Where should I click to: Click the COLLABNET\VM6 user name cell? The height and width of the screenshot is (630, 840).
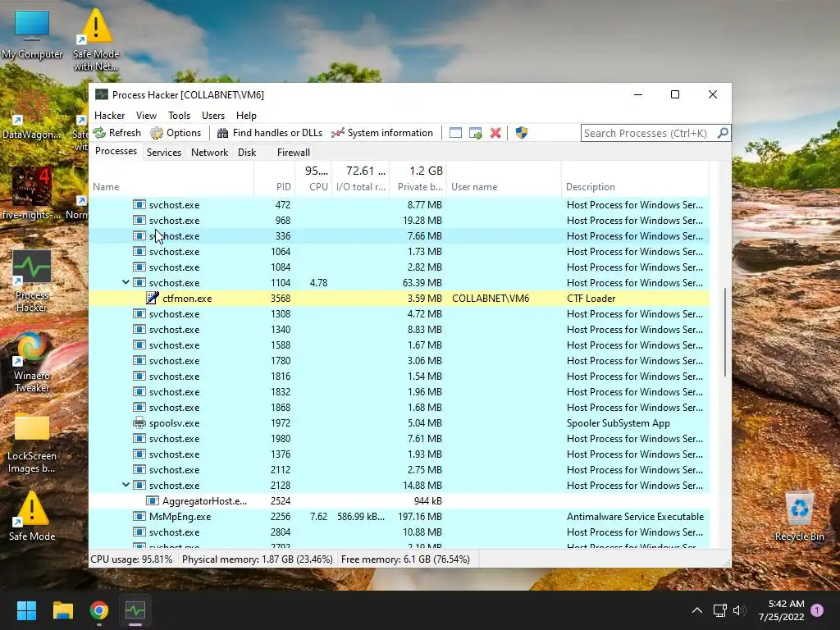pyautogui.click(x=491, y=299)
